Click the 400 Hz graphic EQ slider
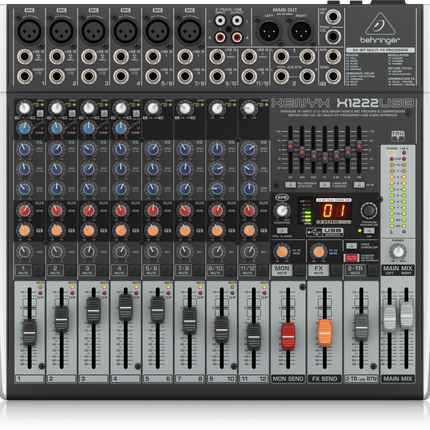This screenshot has width=430, height=430. point(314,156)
